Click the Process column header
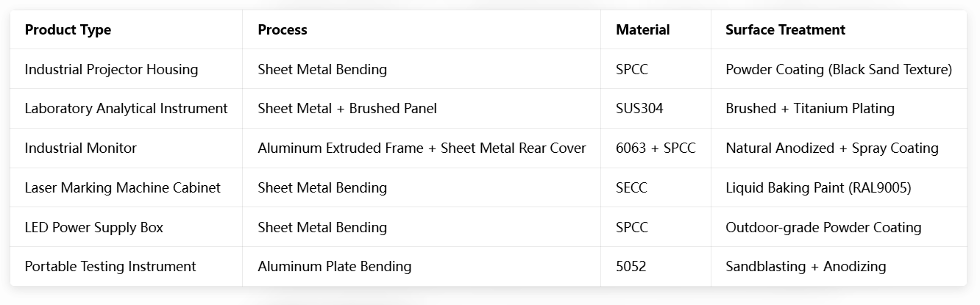 pos(283,30)
